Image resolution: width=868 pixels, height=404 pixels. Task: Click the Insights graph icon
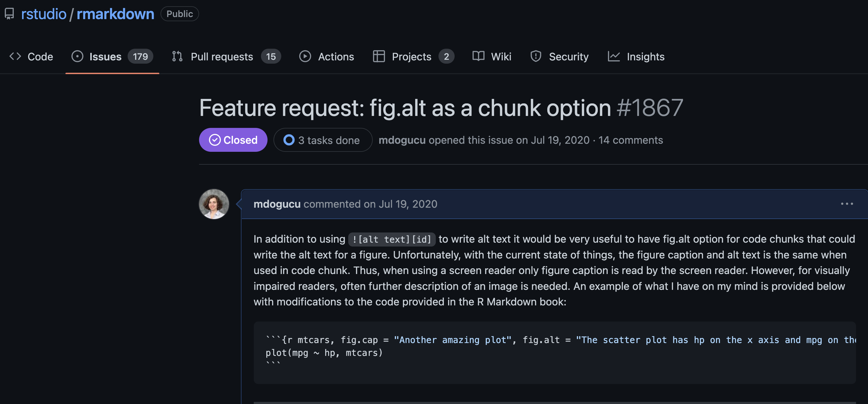pos(614,56)
